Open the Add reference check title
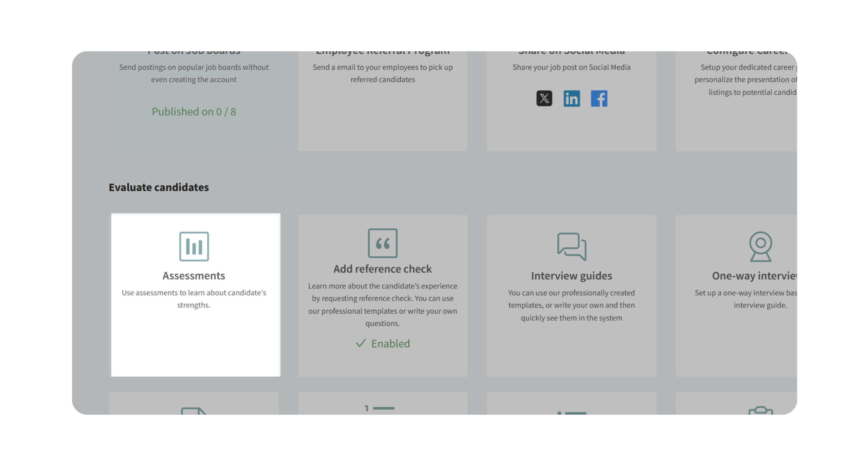 coord(382,269)
